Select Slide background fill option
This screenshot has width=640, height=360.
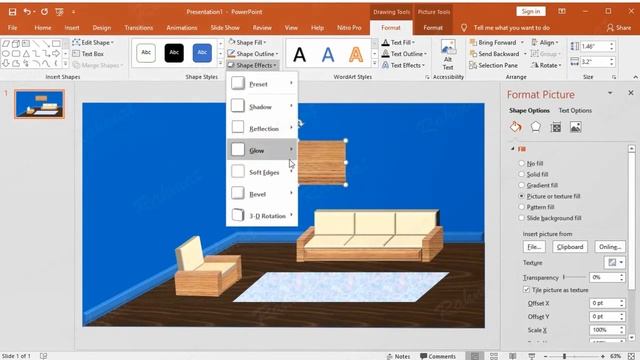pos(521,218)
